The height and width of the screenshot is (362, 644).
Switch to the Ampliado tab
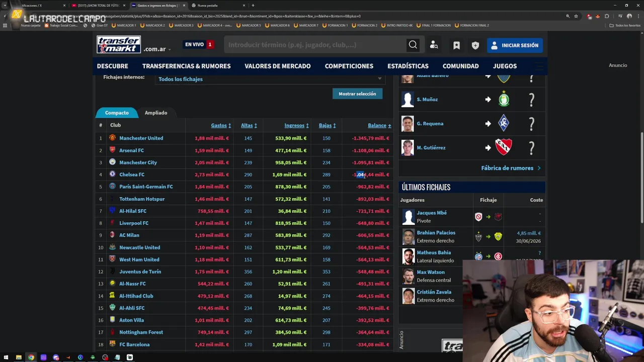(156, 113)
